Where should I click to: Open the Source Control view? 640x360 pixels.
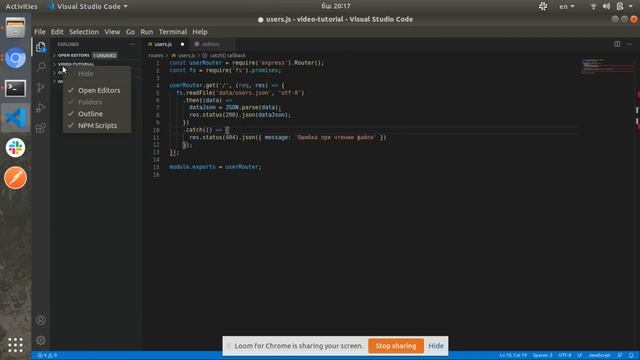click(x=40, y=87)
